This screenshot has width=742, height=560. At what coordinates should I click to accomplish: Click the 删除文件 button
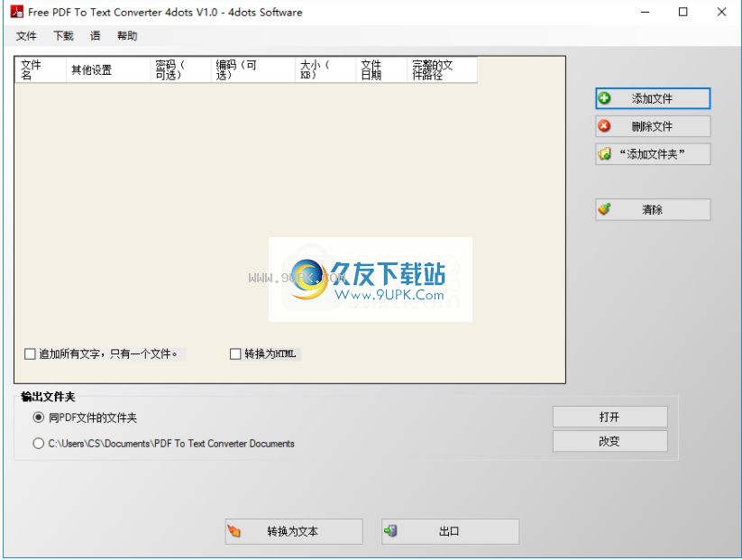coord(653,126)
